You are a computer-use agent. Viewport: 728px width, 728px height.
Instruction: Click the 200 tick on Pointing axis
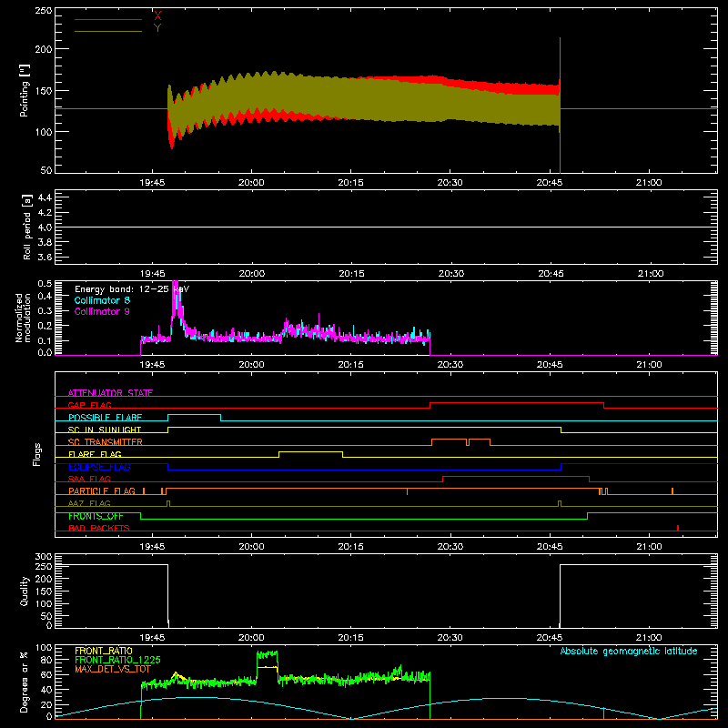[44, 49]
